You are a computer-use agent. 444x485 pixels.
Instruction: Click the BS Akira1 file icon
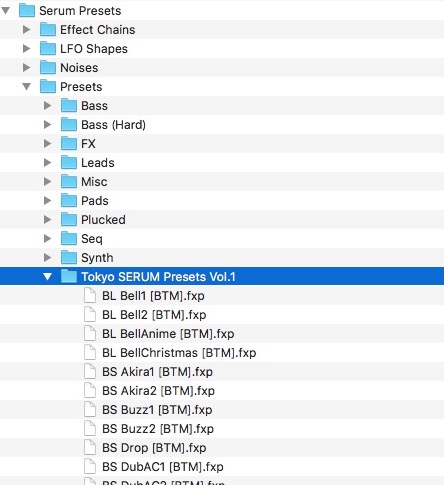pyautogui.click(x=90, y=372)
